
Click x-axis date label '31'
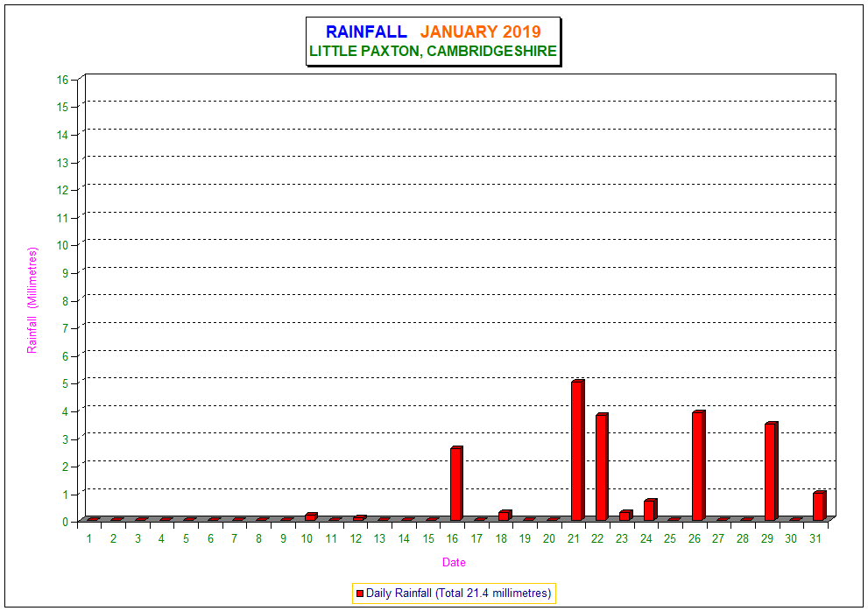point(815,538)
